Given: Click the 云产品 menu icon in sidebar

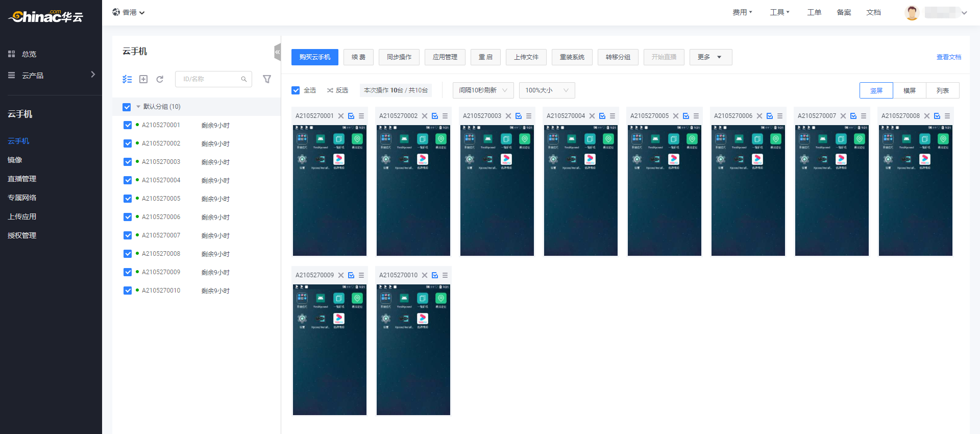Looking at the screenshot, I should coord(12,75).
